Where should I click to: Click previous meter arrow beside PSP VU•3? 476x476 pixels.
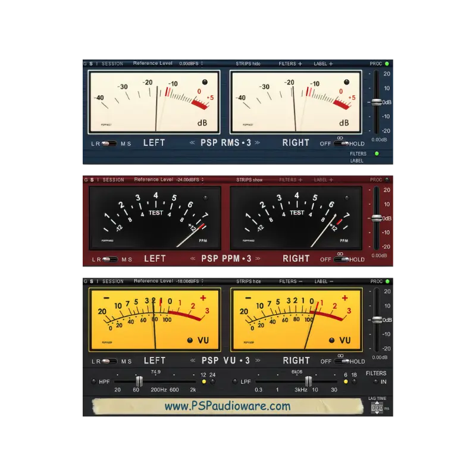click(x=193, y=361)
